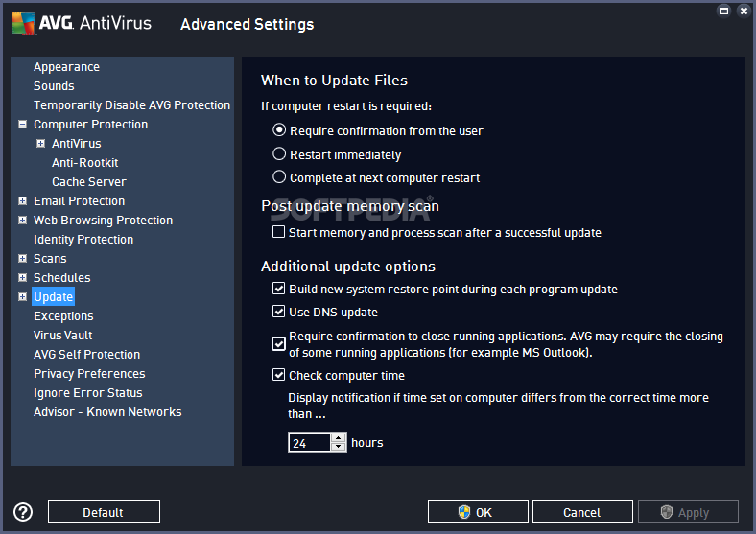This screenshot has width=756, height=534.
Task: Select Web Browsing Protection in the tree
Action: tap(104, 221)
